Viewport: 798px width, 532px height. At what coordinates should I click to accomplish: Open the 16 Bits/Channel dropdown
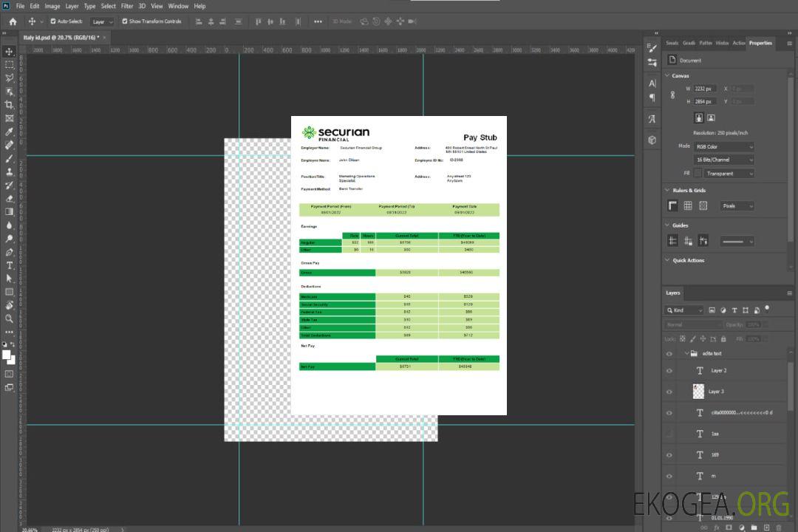click(x=723, y=160)
